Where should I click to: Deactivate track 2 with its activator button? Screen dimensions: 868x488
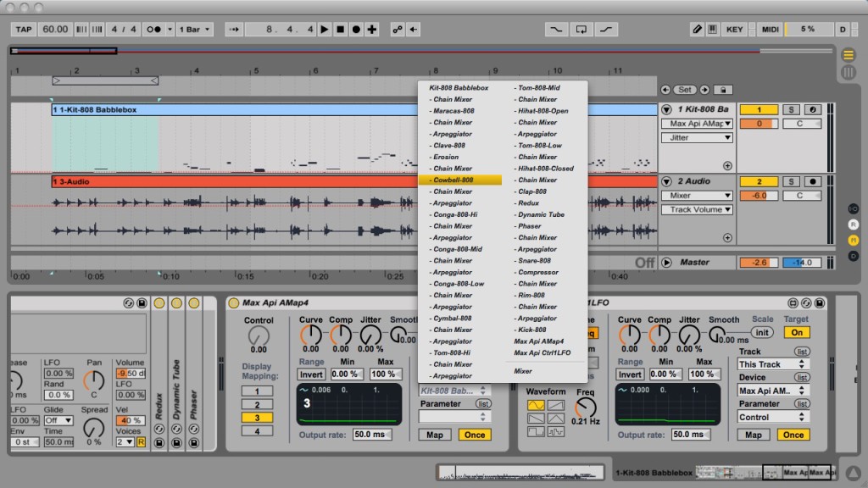point(759,181)
